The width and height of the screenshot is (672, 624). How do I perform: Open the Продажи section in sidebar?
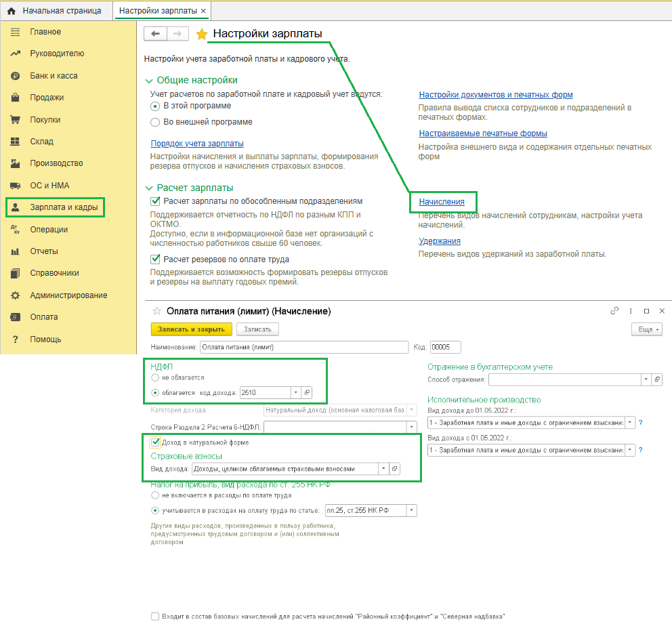pos(47,98)
